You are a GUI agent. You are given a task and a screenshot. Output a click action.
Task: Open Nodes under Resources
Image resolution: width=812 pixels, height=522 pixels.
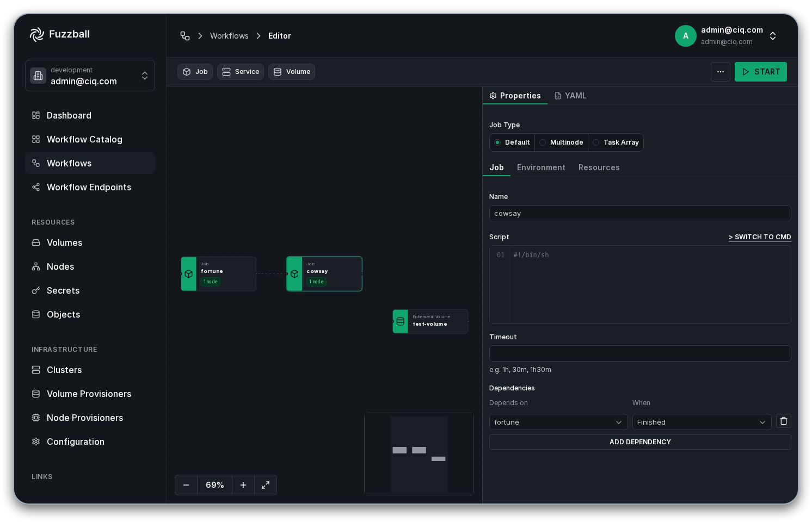(90, 266)
